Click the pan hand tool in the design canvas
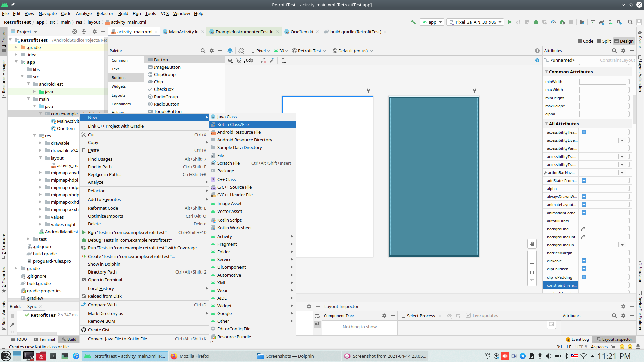 pos(532,244)
